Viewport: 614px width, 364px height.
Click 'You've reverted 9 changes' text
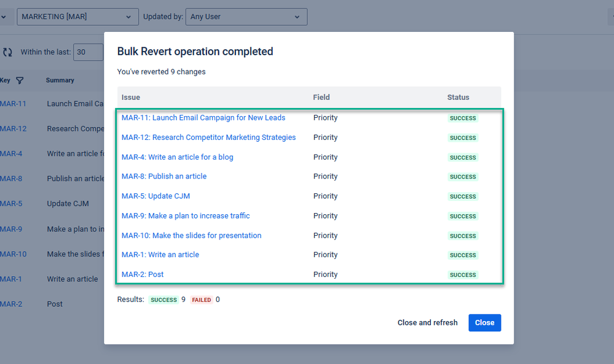(x=161, y=72)
